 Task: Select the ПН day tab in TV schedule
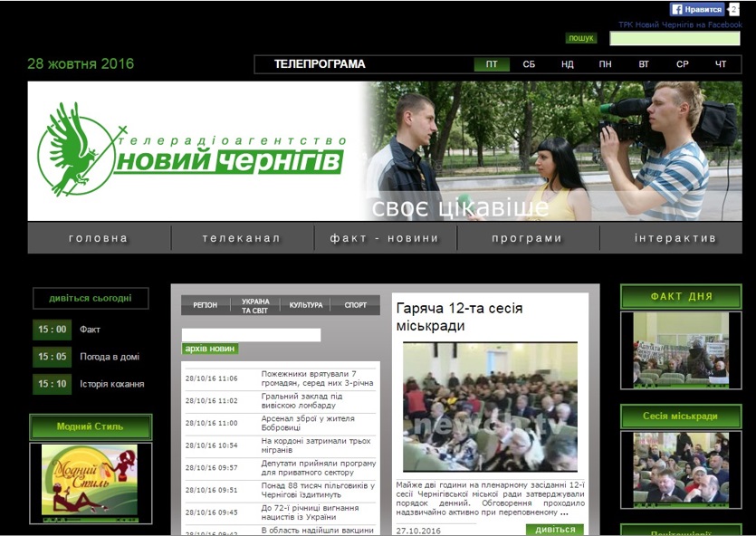(x=605, y=64)
